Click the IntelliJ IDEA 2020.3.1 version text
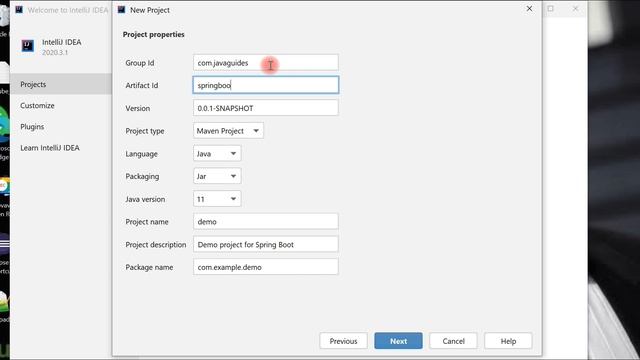The width and height of the screenshot is (640, 360). point(55,52)
